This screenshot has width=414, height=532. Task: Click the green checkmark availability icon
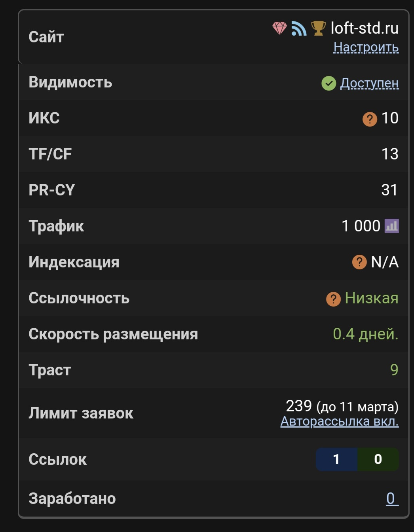click(x=329, y=83)
